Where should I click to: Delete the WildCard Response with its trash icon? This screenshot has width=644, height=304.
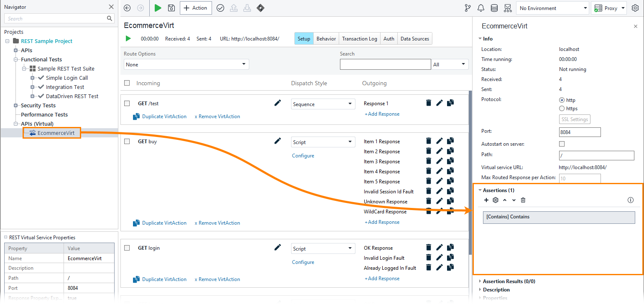pyautogui.click(x=429, y=211)
